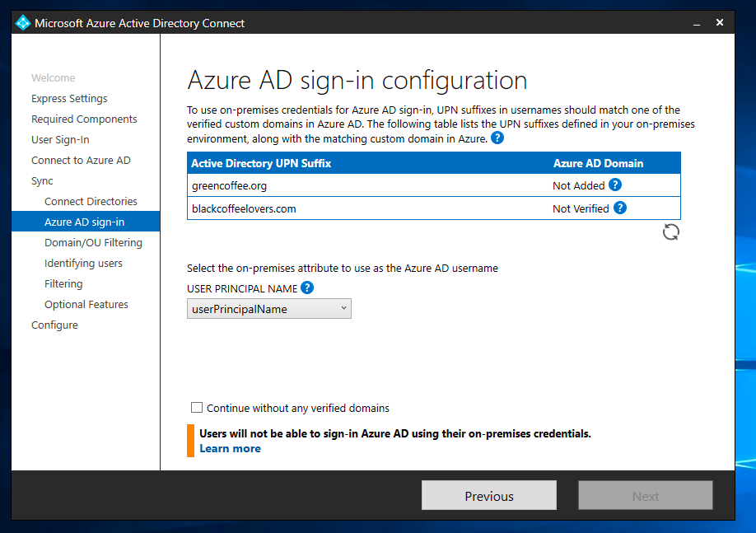Viewport: 756px width, 533px height.
Task: Select Azure AD sign-in sub-step
Action: (84, 222)
